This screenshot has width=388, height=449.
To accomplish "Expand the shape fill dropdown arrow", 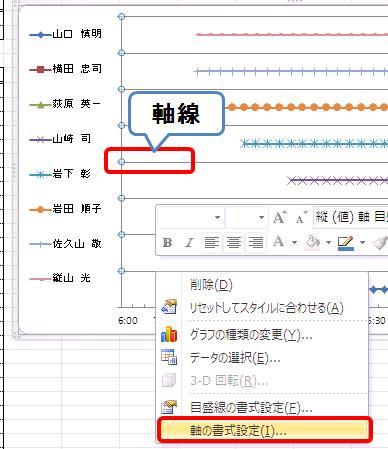I will [x=328, y=242].
